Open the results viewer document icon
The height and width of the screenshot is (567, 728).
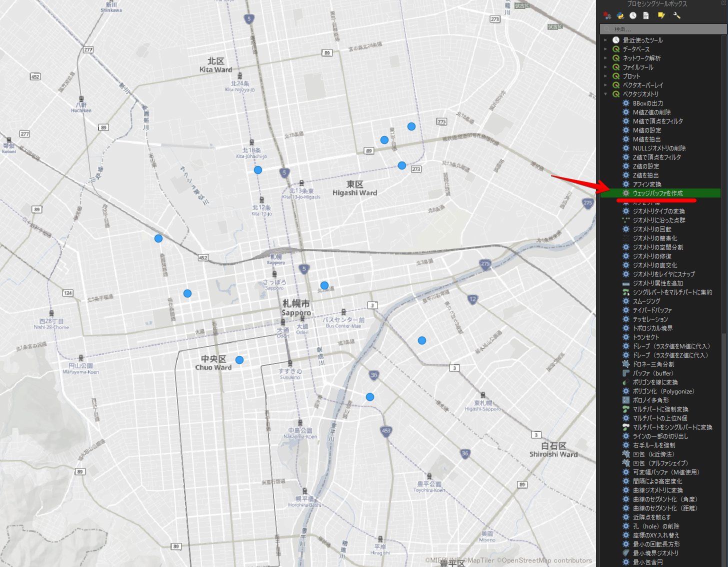[x=646, y=15]
